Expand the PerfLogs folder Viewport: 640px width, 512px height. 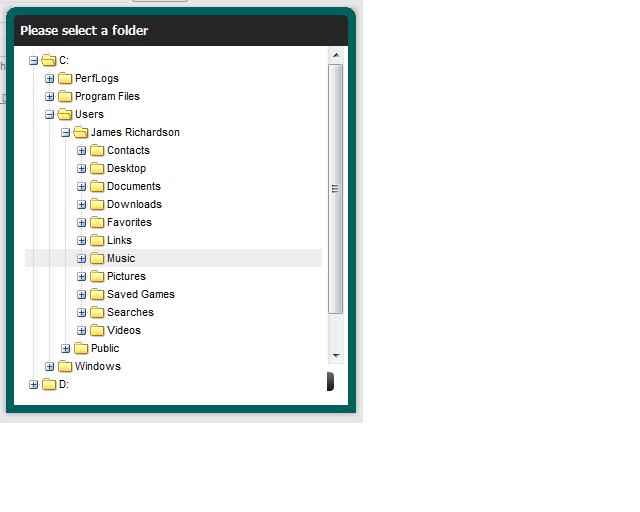pos(50,78)
